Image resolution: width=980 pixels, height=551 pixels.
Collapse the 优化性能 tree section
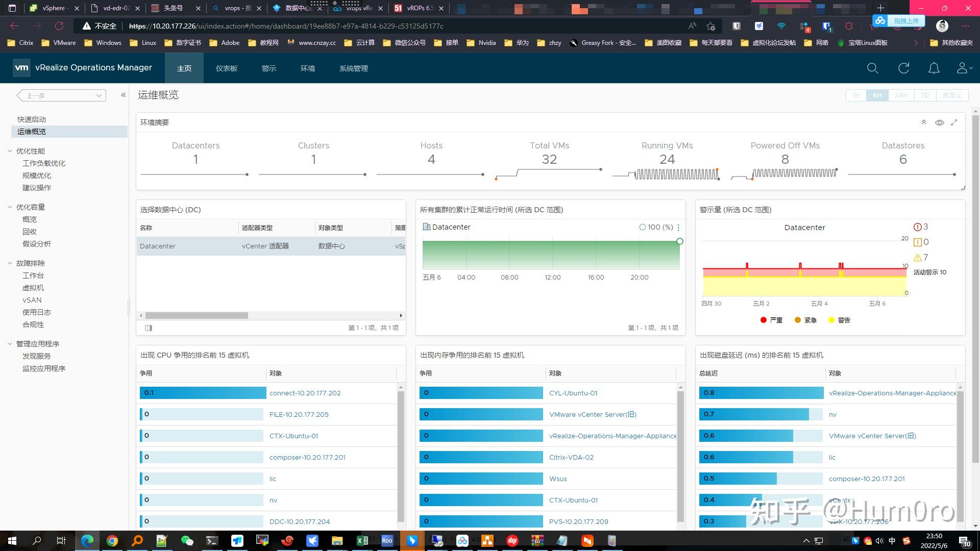click(x=10, y=151)
